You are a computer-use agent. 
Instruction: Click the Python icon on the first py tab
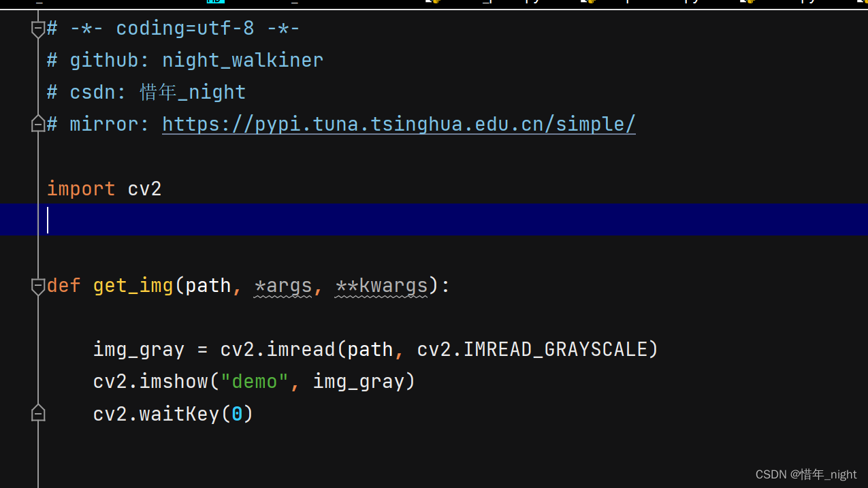click(x=434, y=2)
